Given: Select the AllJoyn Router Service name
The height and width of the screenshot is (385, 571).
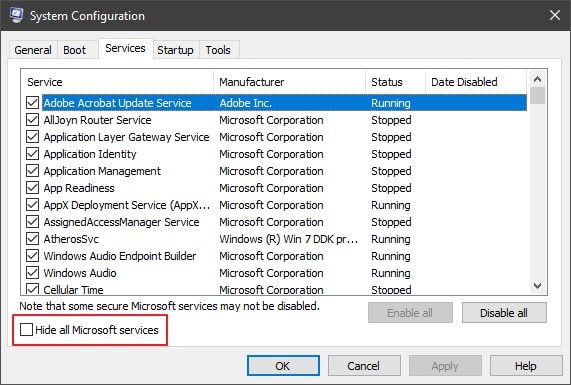Looking at the screenshot, I should 97,120.
